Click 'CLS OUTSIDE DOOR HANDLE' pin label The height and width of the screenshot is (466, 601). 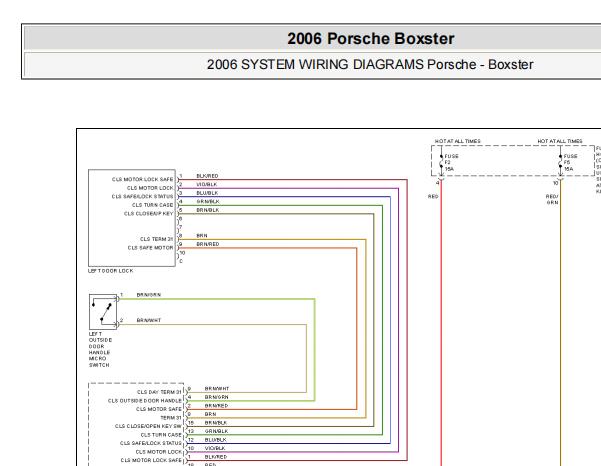point(145,400)
